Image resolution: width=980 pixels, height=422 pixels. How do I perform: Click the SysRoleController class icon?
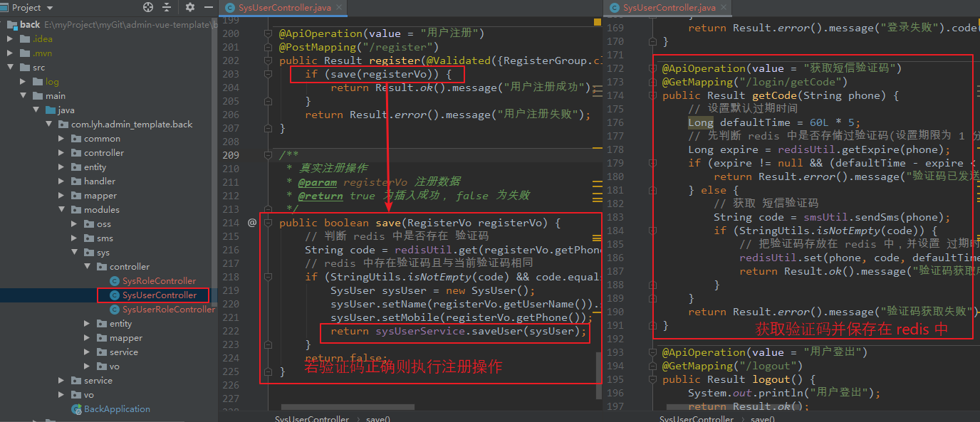click(x=115, y=281)
